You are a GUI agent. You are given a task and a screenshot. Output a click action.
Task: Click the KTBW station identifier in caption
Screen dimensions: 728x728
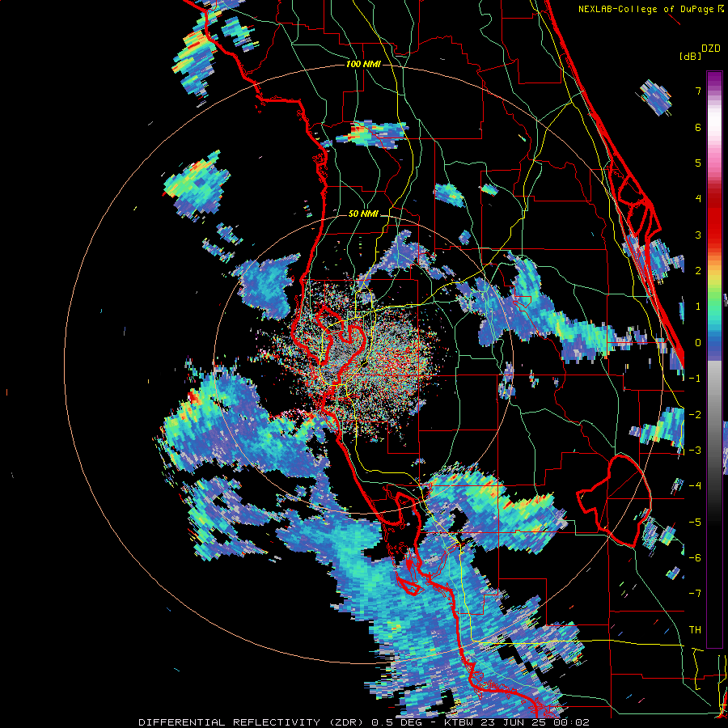(459, 722)
